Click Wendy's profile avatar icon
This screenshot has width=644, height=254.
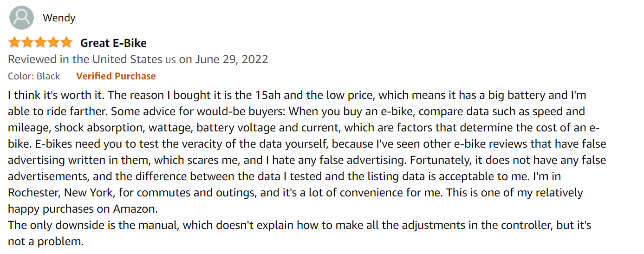click(21, 18)
